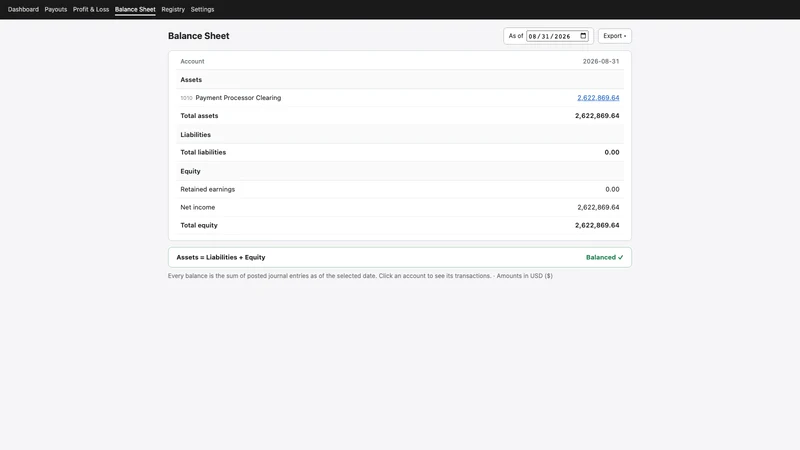This screenshot has width=800, height=450.
Task: Click the As of date input
Action: [x=557, y=36]
